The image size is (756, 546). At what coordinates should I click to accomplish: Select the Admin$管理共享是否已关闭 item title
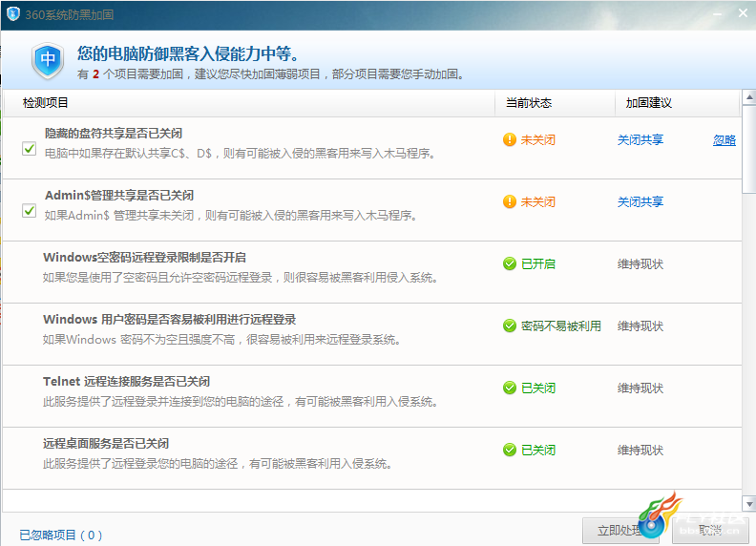click(119, 196)
